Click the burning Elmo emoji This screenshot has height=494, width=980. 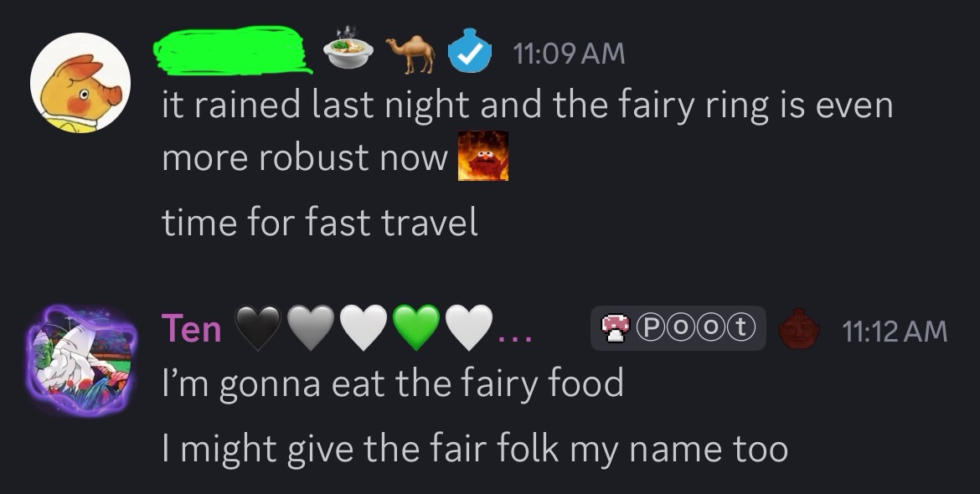[483, 156]
